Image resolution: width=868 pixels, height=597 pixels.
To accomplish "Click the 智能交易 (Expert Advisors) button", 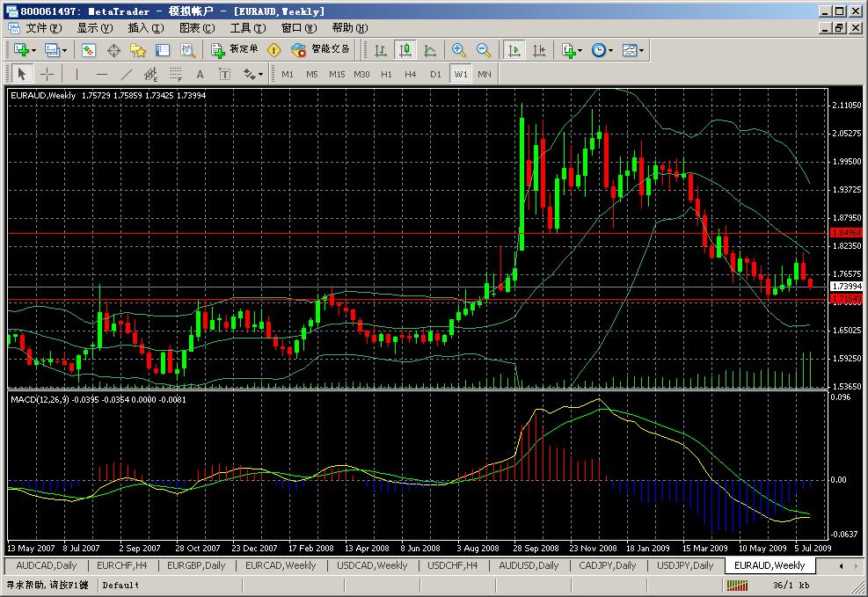I will [x=321, y=50].
